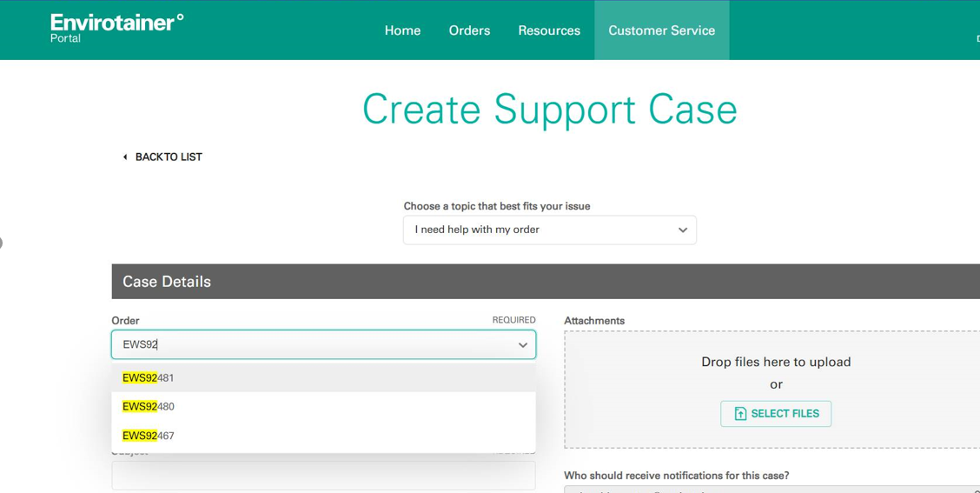
Task: Select order EWS92481 from the suggestions
Action: click(x=324, y=378)
